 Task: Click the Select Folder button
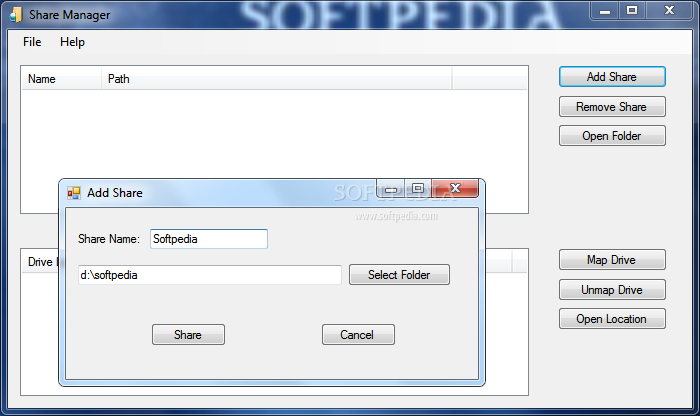tap(399, 275)
